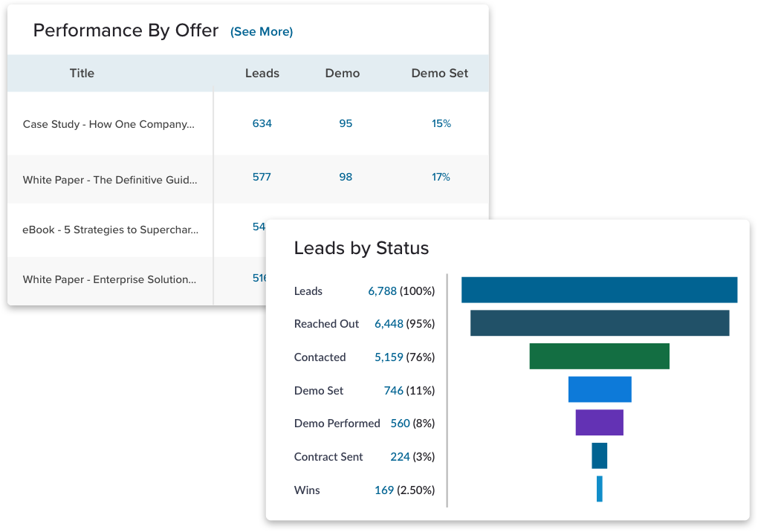
Task: Select the green Contacted bar in the funnel
Action: click(x=599, y=356)
